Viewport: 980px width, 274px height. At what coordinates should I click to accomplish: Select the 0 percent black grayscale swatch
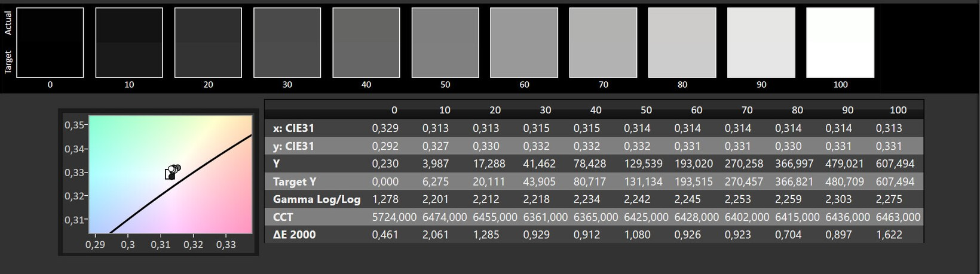50,42
